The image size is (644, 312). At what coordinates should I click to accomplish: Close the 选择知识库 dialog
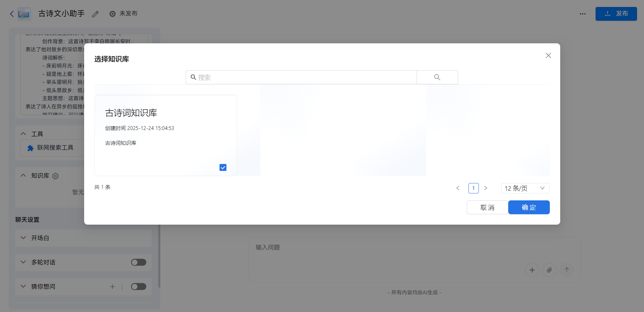(548, 55)
